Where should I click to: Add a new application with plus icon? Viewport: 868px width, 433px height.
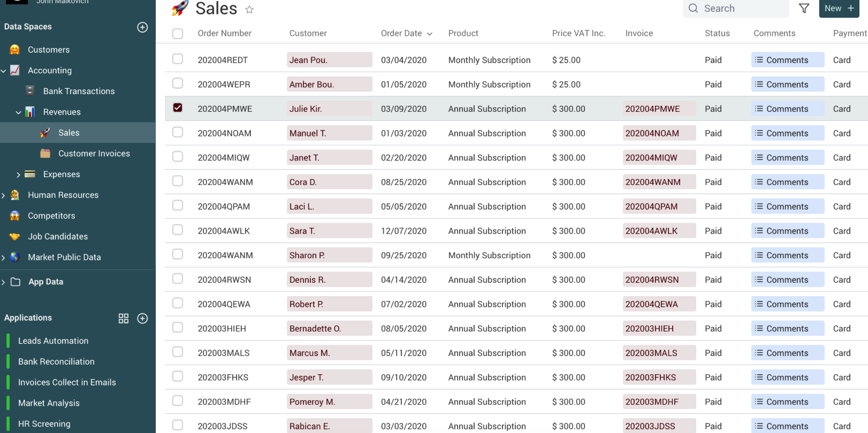pyautogui.click(x=142, y=319)
